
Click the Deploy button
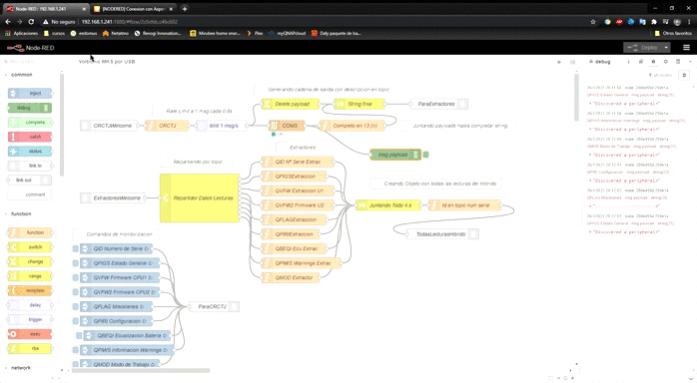pos(643,48)
